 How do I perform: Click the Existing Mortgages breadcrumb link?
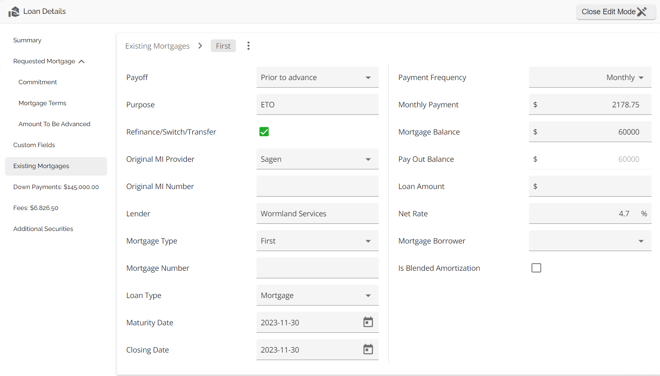coord(157,46)
